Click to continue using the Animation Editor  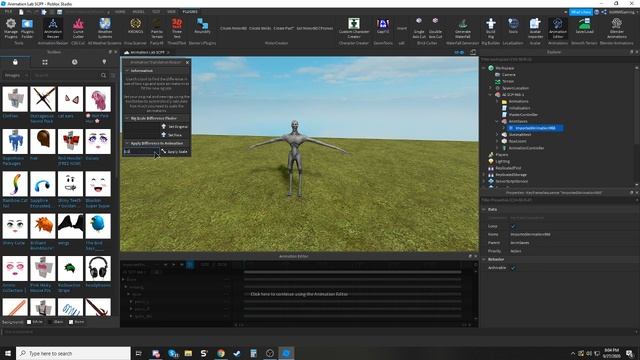[x=299, y=294]
